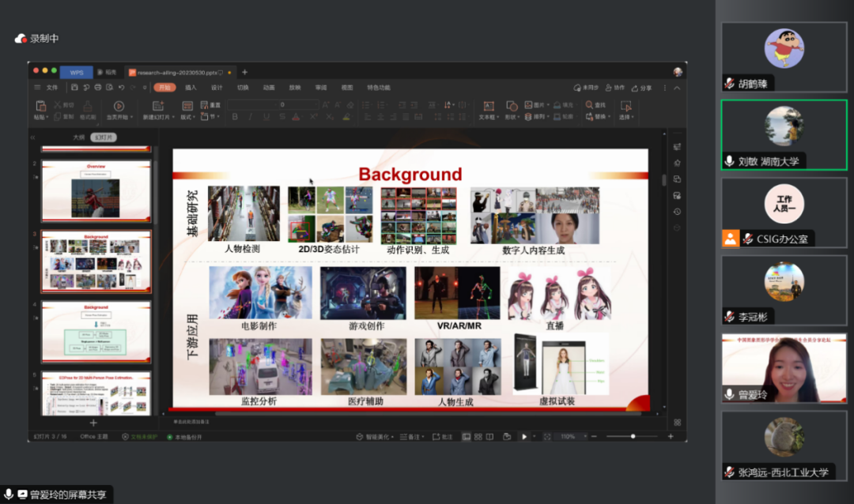Screen dimensions: 854x504
Task: Click the zoom slider handle
Action: click(633, 437)
